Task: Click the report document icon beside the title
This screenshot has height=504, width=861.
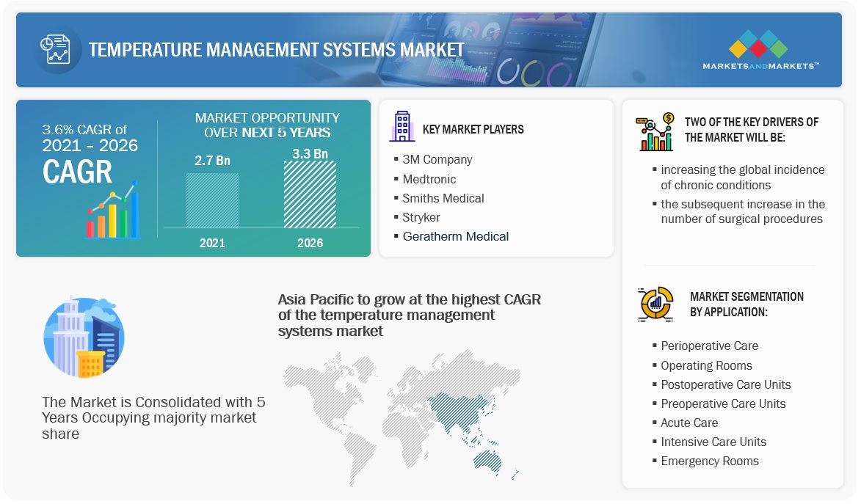Action: (58, 50)
